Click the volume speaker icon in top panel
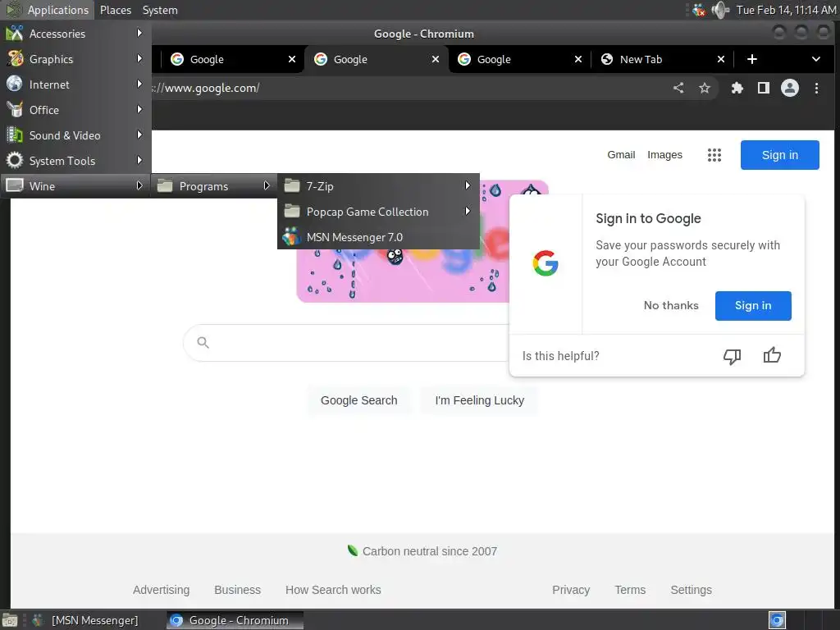 pos(720,10)
